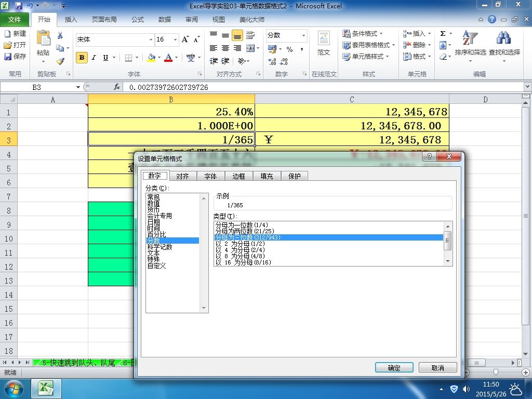Click the Decrease Decimal icon
532x399 pixels.
point(284,61)
